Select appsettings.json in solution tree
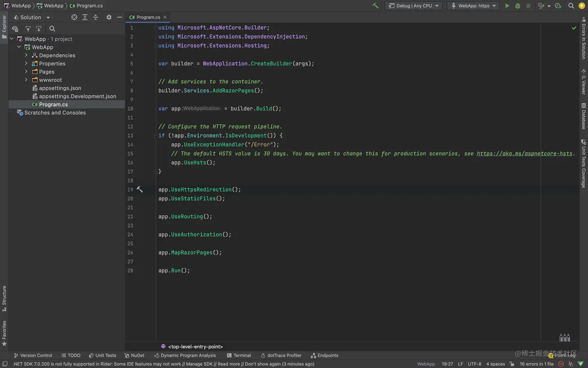 point(60,88)
